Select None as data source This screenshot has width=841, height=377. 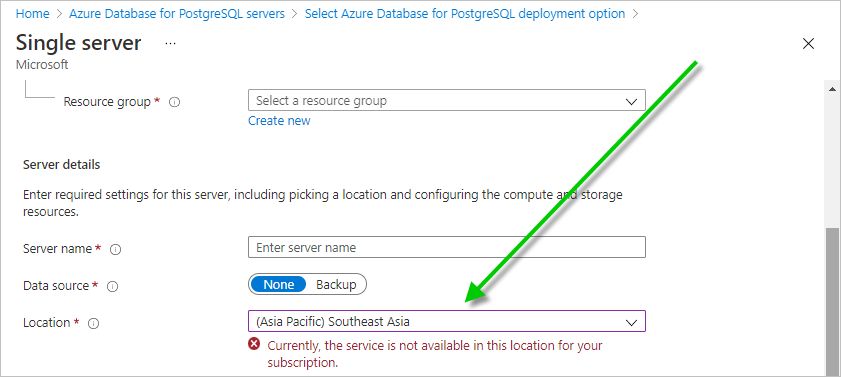click(x=278, y=285)
